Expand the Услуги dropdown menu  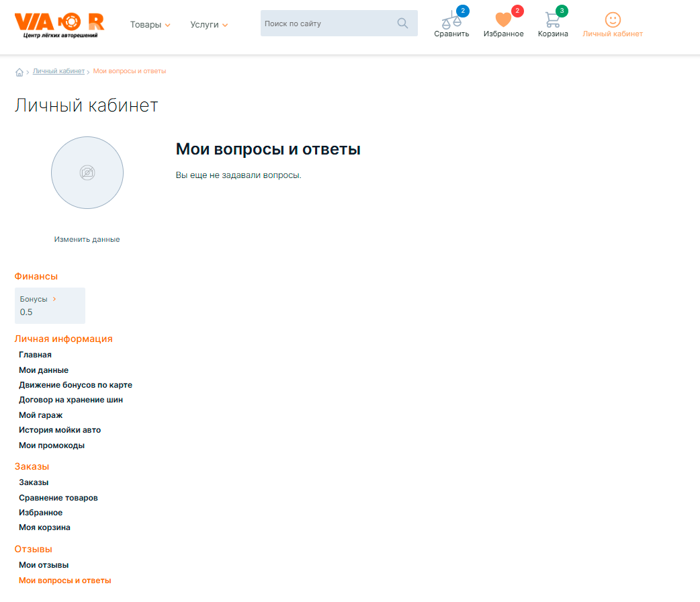coord(209,25)
